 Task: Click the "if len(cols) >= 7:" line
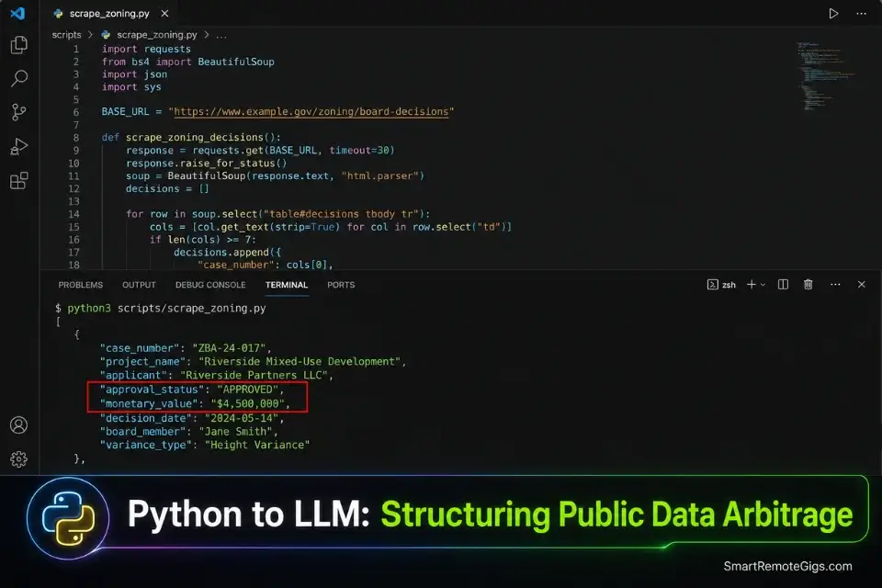pos(202,240)
